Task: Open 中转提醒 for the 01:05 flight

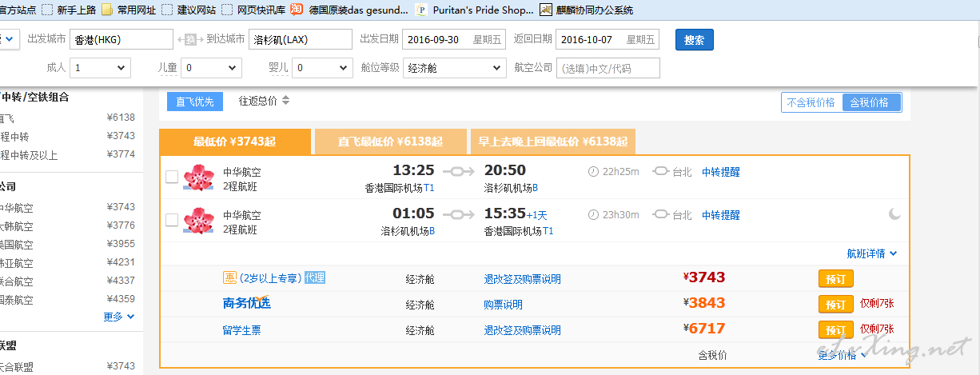Action: (x=721, y=215)
